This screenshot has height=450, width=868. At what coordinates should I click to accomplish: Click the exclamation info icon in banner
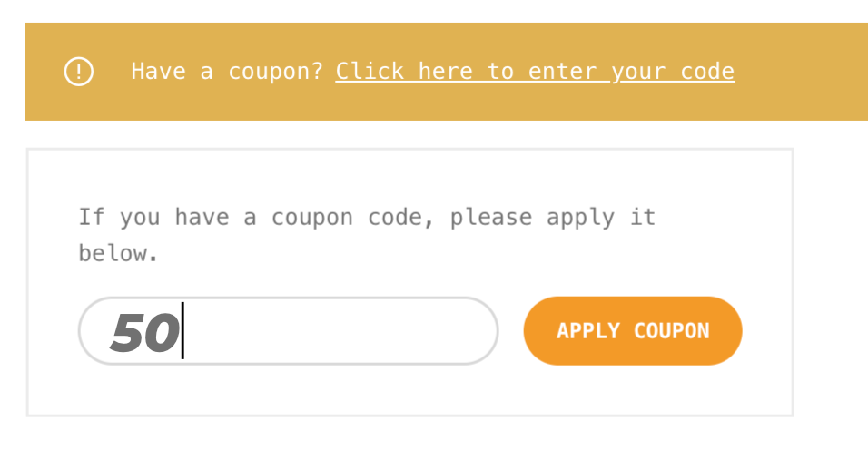(79, 71)
